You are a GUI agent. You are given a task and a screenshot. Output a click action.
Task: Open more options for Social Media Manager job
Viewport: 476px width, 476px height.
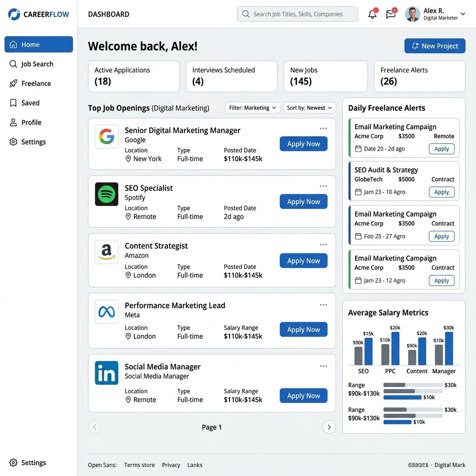click(324, 366)
